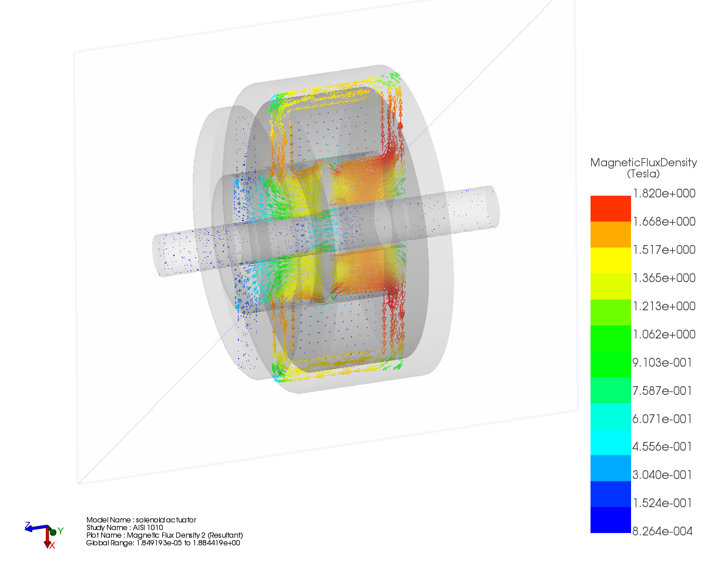Click the Plot Name Magnetic Flux Density text
This screenshot has height=563, width=728.
164,535
